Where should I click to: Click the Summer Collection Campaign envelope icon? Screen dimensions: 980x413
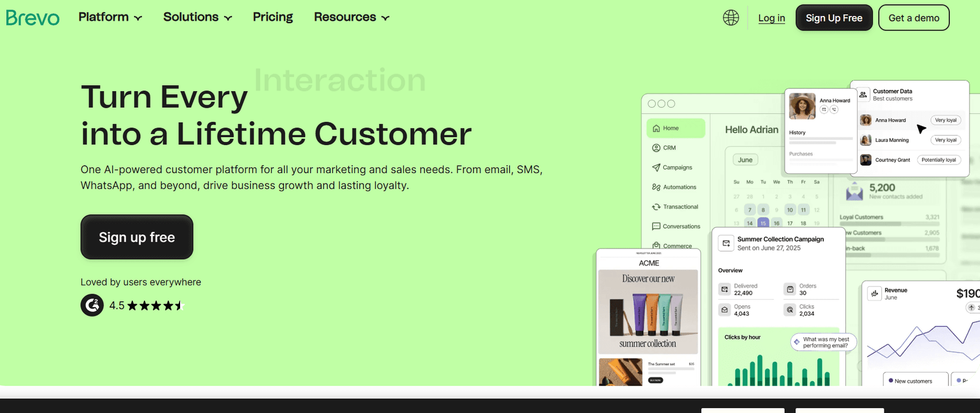click(x=726, y=243)
